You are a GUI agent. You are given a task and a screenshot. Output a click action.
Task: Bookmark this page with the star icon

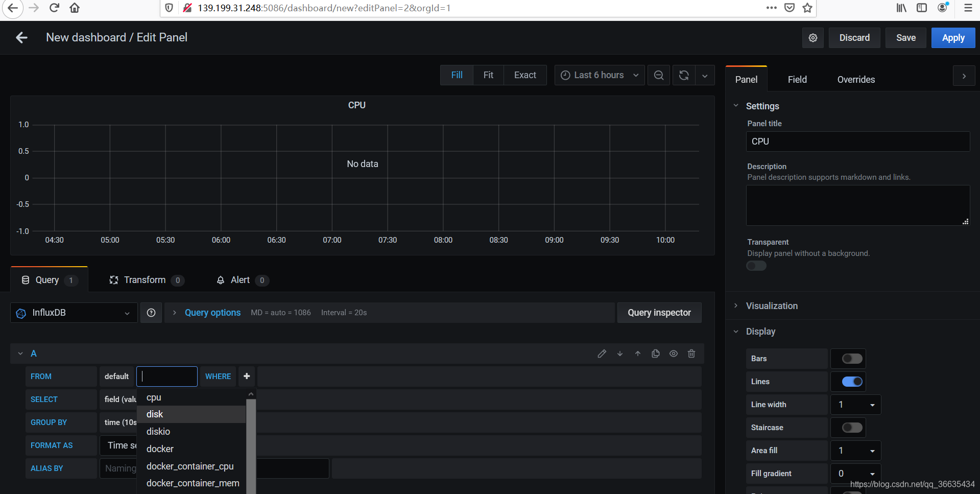[807, 8]
